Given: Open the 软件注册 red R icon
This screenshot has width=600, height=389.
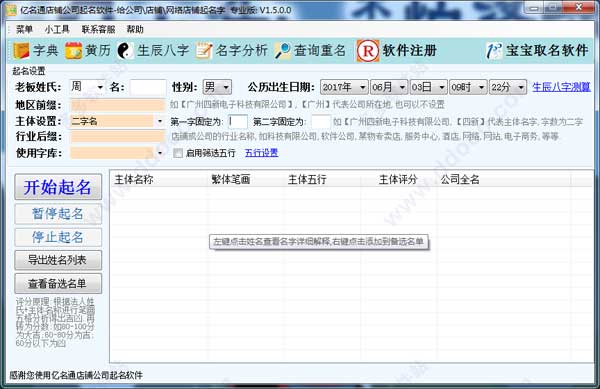Looking at the screenshot, I should coord(368,50).
